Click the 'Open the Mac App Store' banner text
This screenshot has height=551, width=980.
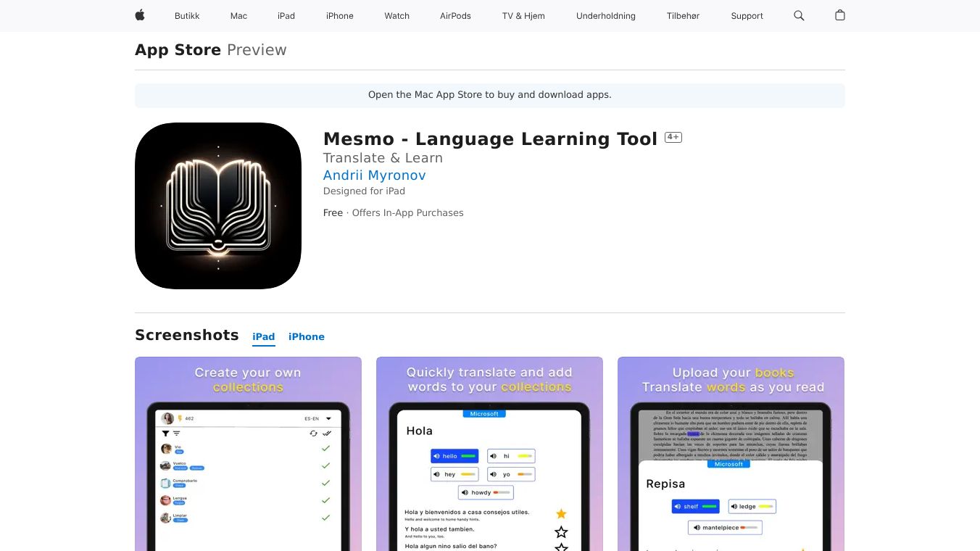(490, 95)
